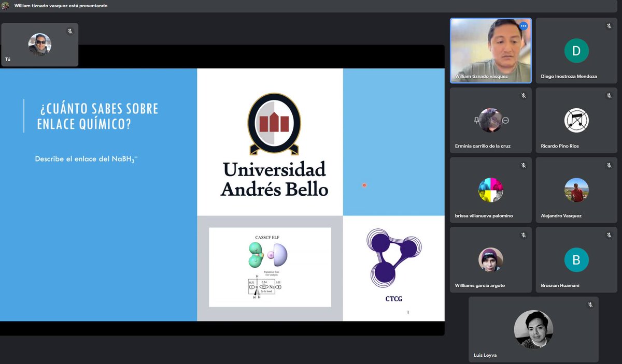Click the 'Tú' label on self-view
This screenshot has height=364, width=622.
point(8,60)
